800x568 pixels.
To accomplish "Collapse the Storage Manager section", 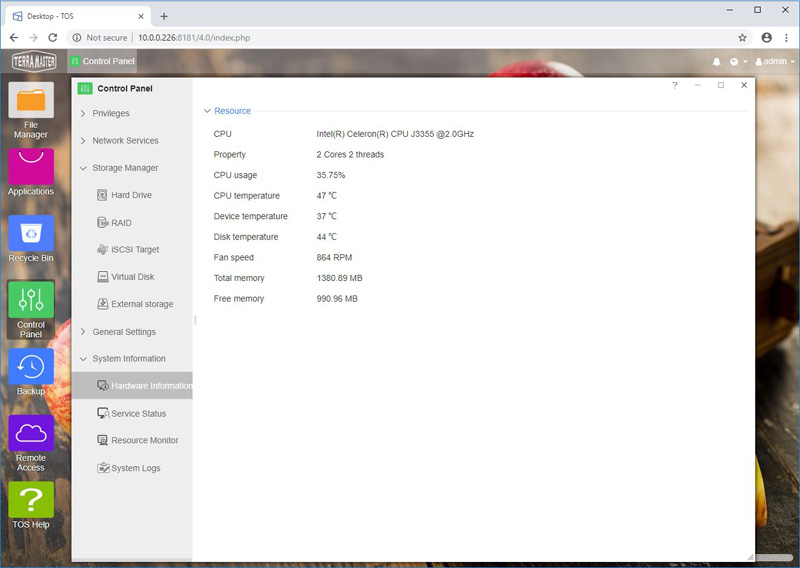I will (124, 168).
